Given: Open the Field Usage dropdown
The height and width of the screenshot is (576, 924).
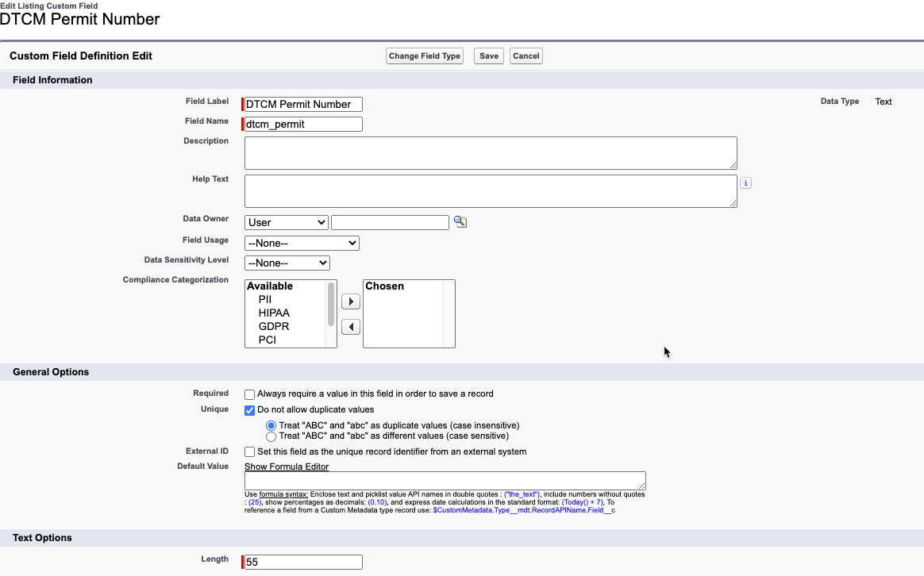Looking at the screenshot, I should click(x=302, y=243).
